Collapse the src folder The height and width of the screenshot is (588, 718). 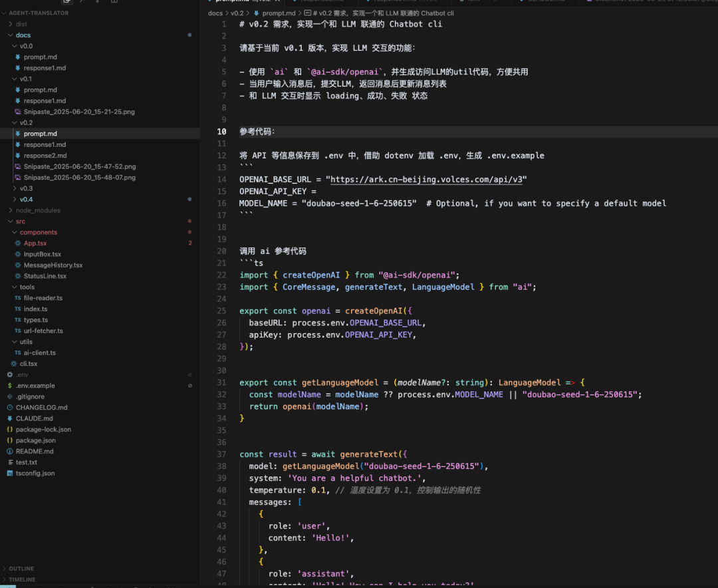click(11, 221)
